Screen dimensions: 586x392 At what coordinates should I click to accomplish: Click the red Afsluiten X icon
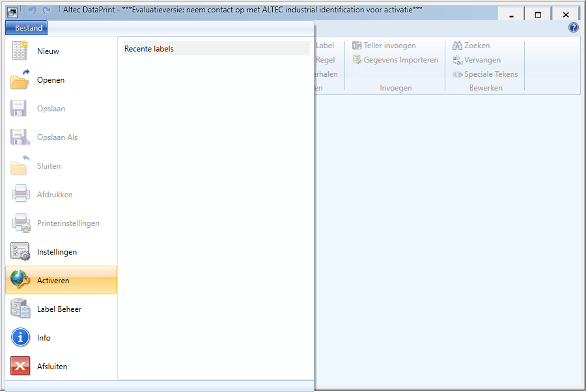20,366
